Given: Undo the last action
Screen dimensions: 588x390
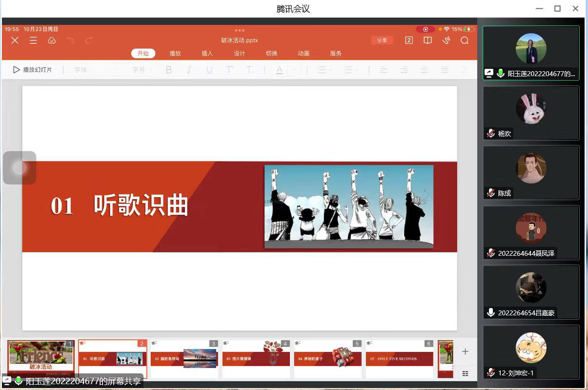Looking at the screenshot, I should 71,41.
